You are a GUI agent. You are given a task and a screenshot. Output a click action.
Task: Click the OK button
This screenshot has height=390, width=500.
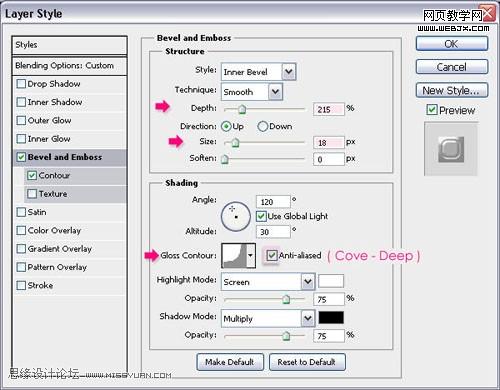click(x=452, y=44)
